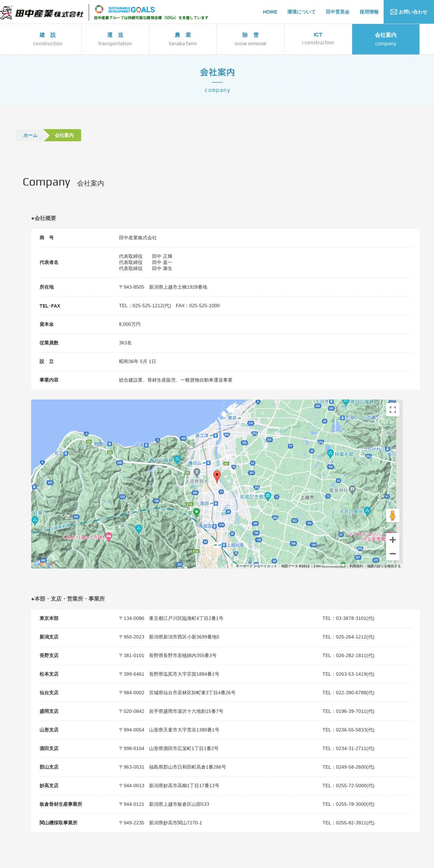Click the Tanaka Sangyo company logo
Viewport: 434px width, 868px height.
[42, 13]
